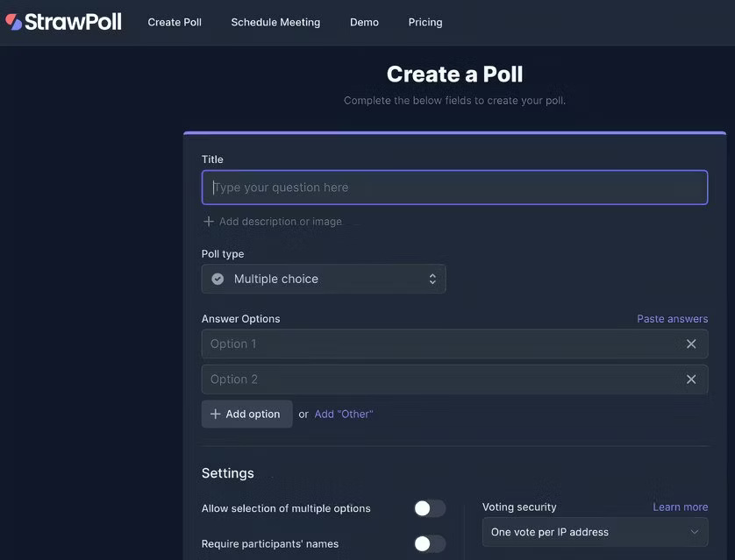Viewport: 735px width, 560px height.
Task: Open the Paste answers link
Action: (672, 318)
